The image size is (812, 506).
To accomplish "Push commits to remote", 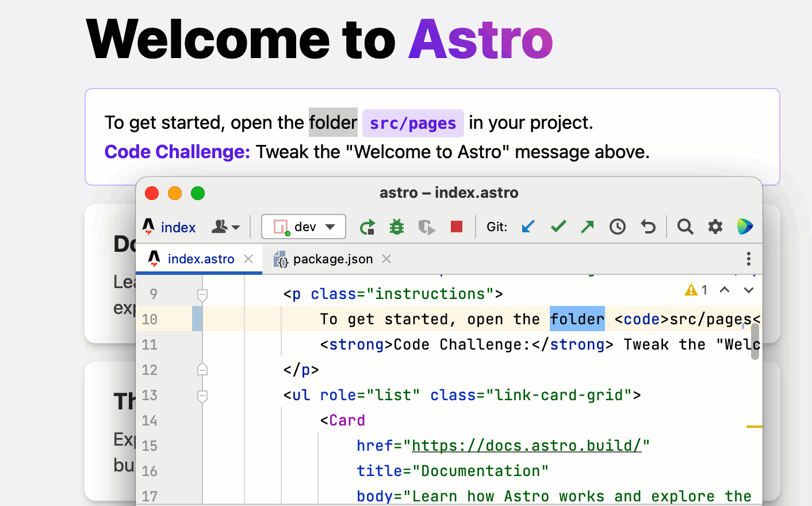I will coord(587,227).
